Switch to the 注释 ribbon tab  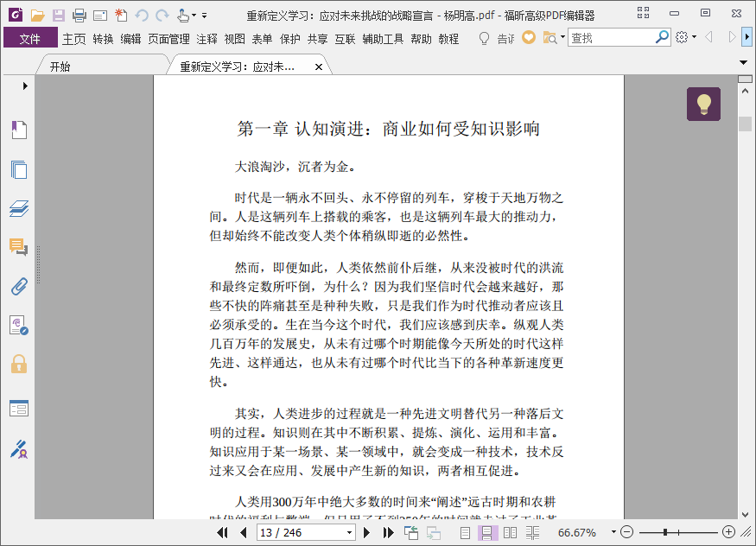[x=206, y=39]
